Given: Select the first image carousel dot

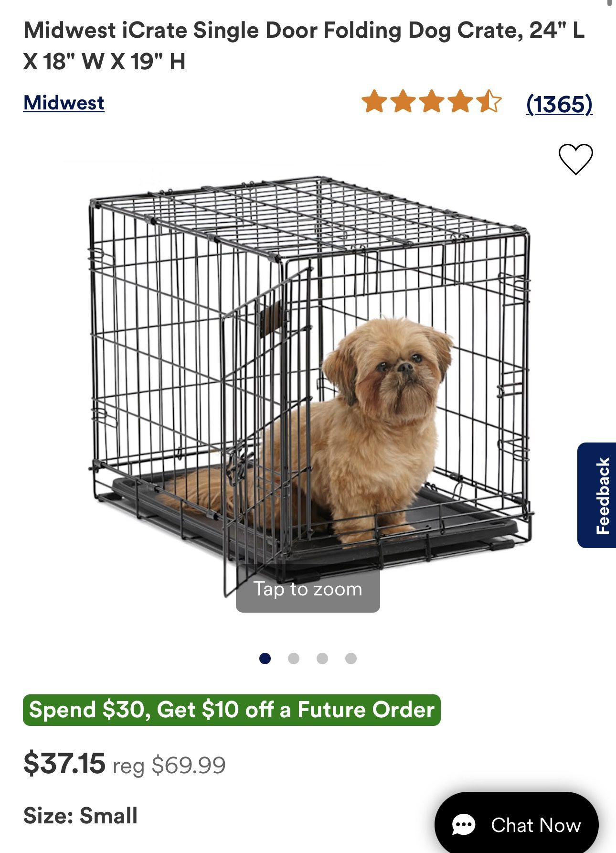Looking at the screenshot, I should coord(265,659).
